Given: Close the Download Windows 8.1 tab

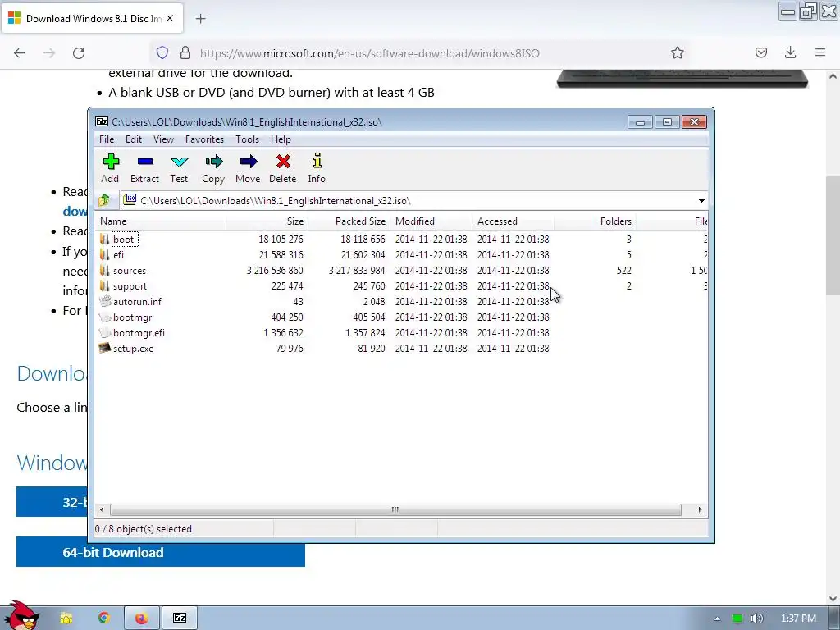Looking at the screenshot, I should [x=170, y=18].
